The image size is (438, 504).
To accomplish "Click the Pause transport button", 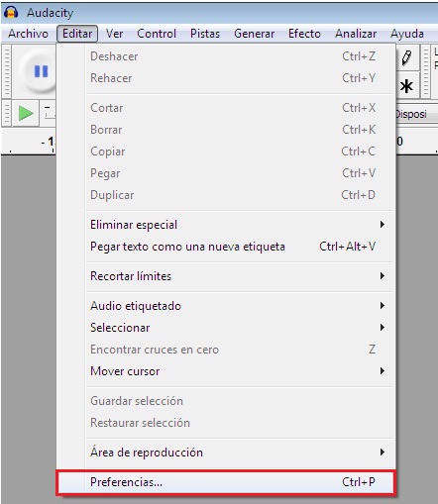I will click(x=41, y=71).
